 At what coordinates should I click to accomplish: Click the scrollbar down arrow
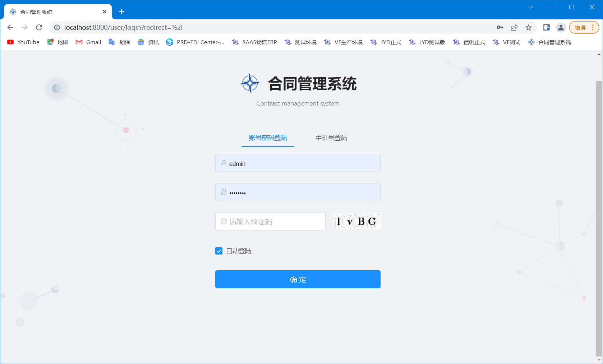(x=599, y=360)
